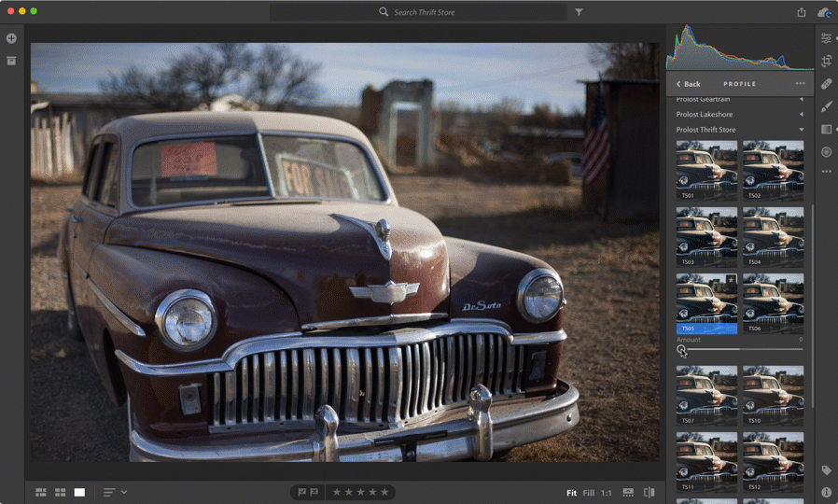Click the Amount slider handle
Screen dimensions: 838x504
click(x=681, y=349)
